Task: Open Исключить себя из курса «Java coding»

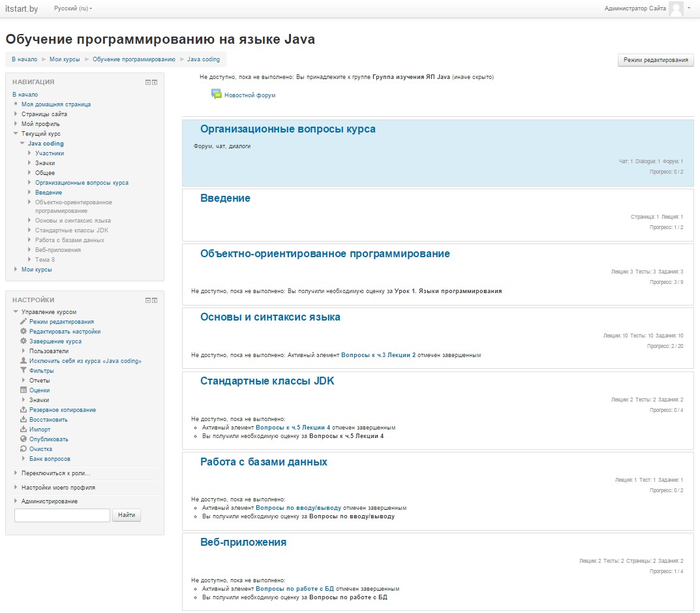Action: (85, 361)
